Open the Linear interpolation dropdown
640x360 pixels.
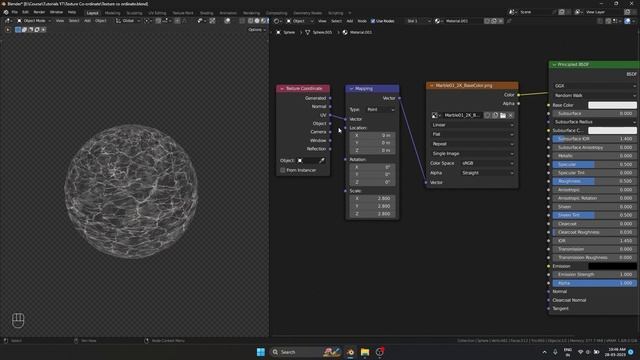472,125
